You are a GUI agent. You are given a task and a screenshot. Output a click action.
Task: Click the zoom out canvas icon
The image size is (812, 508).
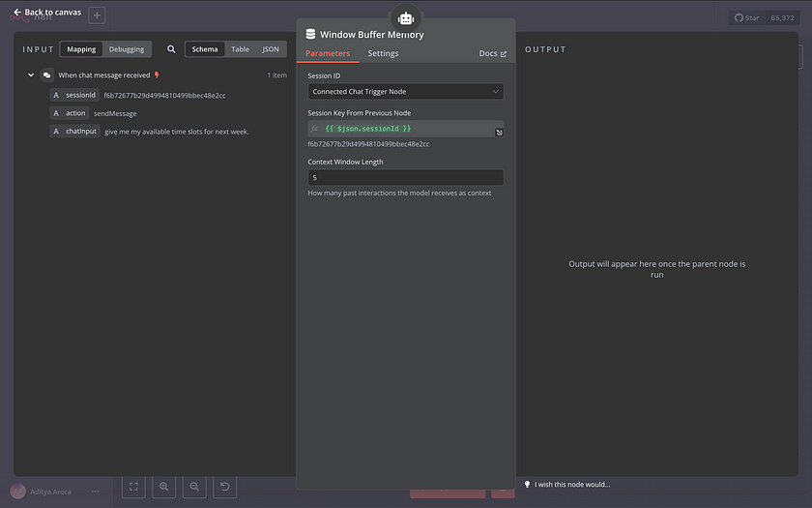click(x=194, y=486)
